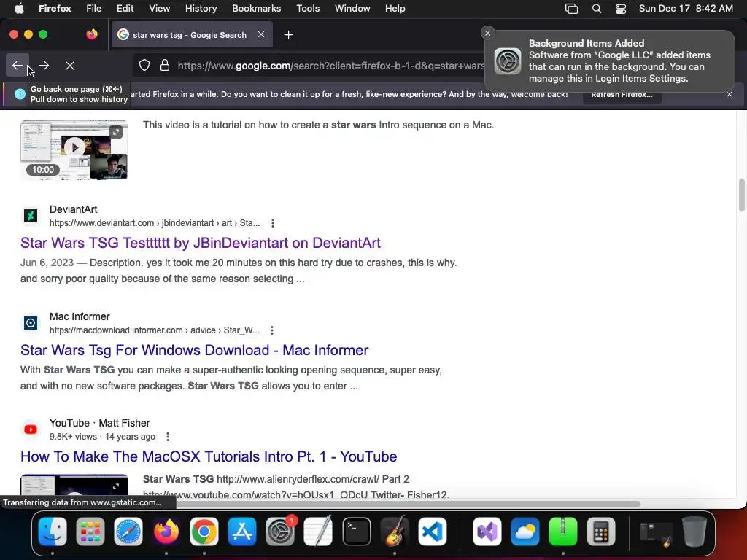Click YouTube favicon in result
The image size is (747, 560).
point(31,429)
